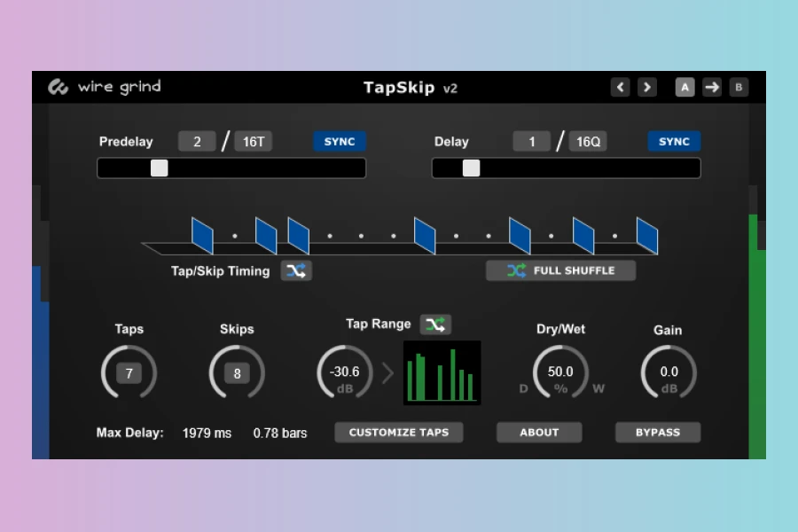This screenshot has height=532, width=798.
Task: Go to the previous preset arrow
Action: click(620, 87)
